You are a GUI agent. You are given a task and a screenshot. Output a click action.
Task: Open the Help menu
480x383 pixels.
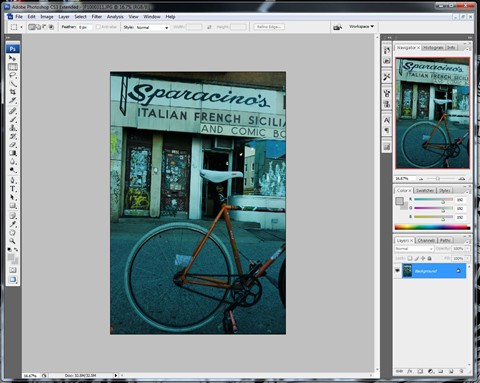tap(170, 17)
